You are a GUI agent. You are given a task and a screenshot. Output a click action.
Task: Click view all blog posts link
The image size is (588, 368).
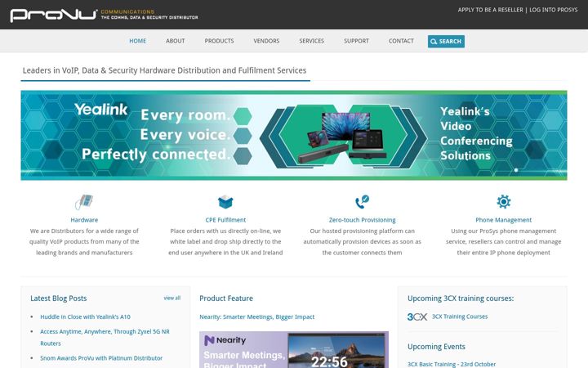coord(172,298)
